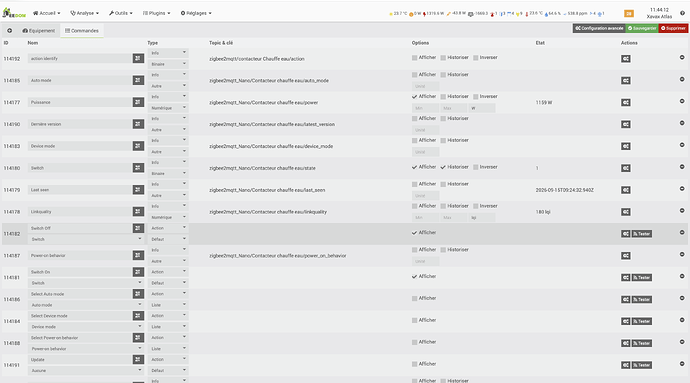Image resolution: width=690 pixels, height=383 pixels.
Task: Open gear configuration of the Linkquality row
Action: tap(626, 212)
